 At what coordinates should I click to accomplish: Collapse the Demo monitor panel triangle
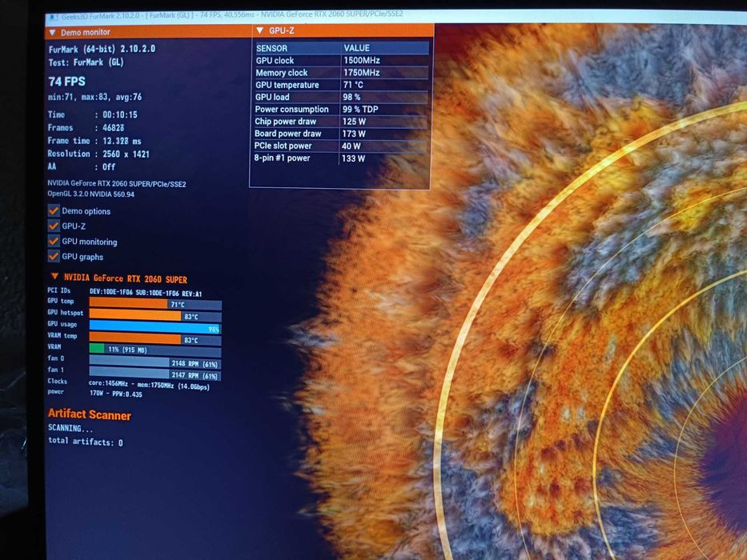coord(52,32)
